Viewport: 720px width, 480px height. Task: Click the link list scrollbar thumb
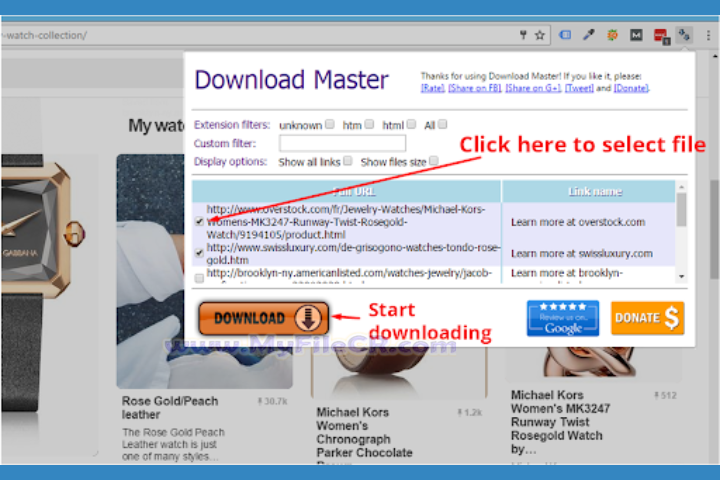pos(681,209)
